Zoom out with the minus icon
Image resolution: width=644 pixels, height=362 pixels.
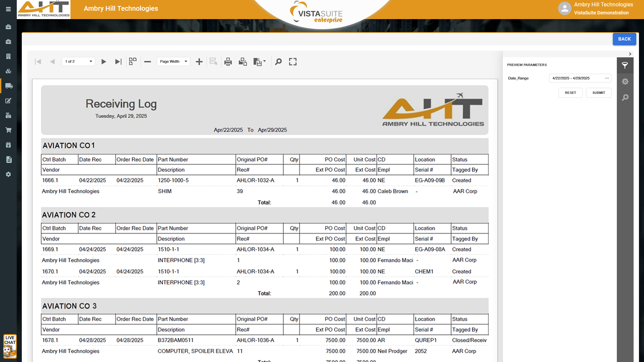148,62
